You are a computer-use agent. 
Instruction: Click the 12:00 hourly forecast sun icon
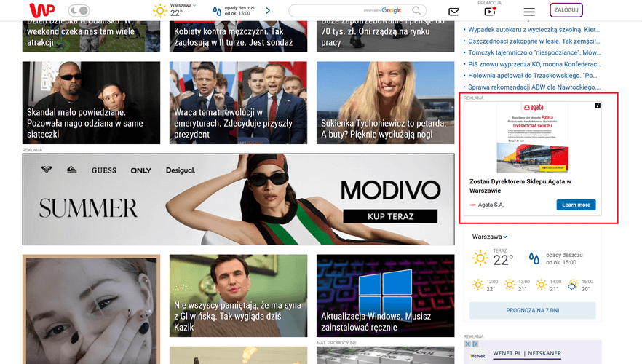[x=477, y=285]
